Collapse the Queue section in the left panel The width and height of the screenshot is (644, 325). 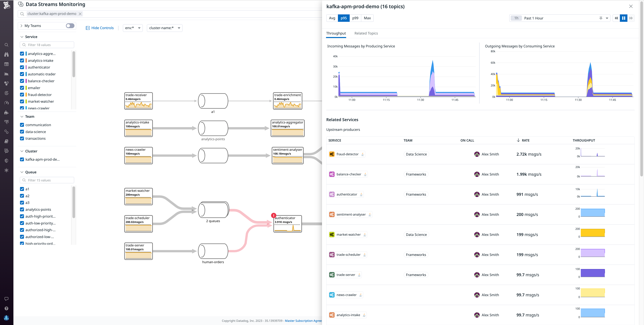[x=22, y=172]
